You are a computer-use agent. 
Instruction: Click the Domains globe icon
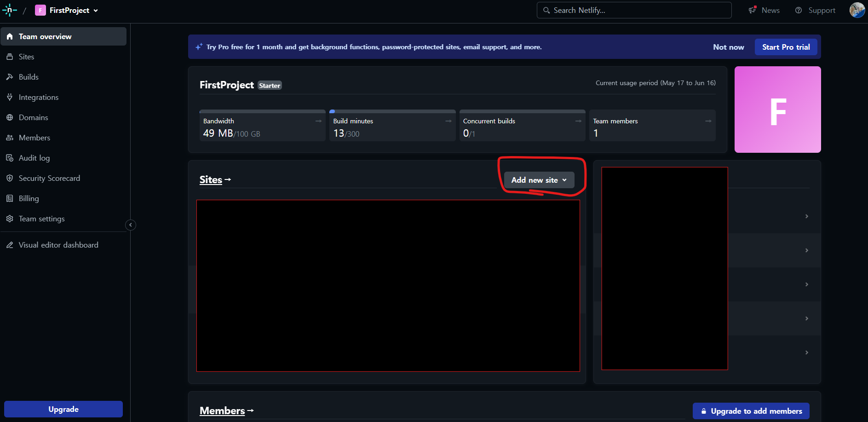tap(10, 117)
